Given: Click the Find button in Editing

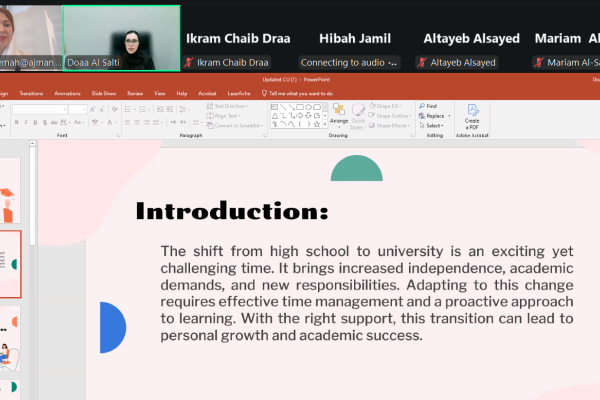Looking at the screenshot, I should coord(430,105).
